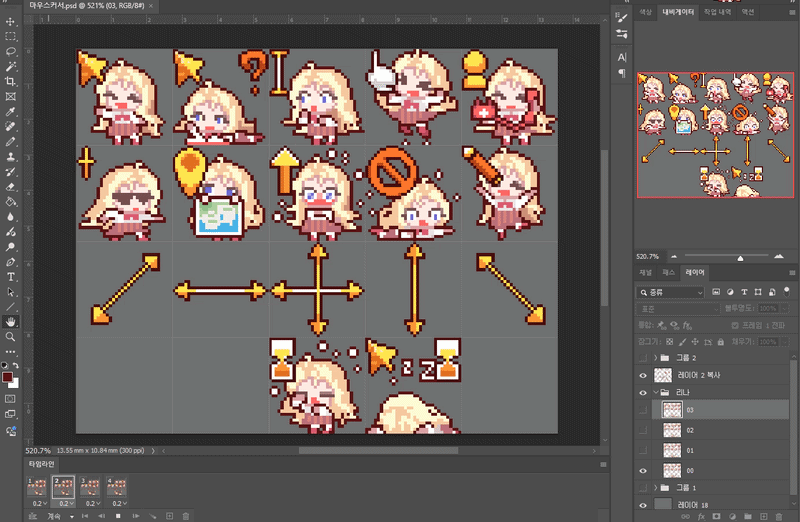The image size is (800, 522).
Task: Select the Crop tool
Action: (x=11, y=81)
